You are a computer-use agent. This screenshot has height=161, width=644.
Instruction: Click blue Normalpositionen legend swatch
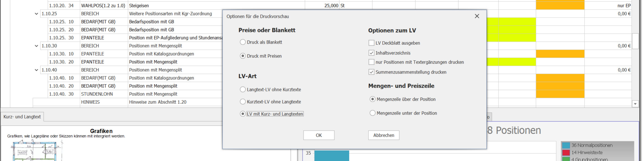[566, 146]
